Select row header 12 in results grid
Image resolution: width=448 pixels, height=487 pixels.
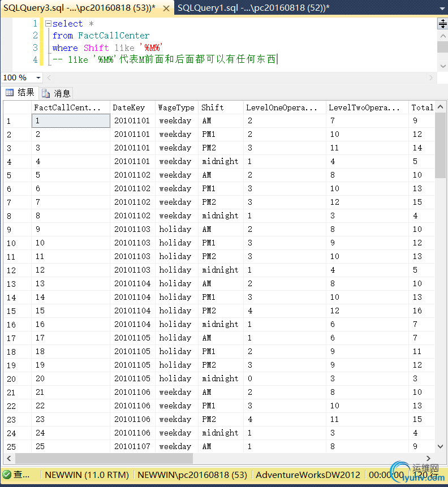(x=18, y=270)
